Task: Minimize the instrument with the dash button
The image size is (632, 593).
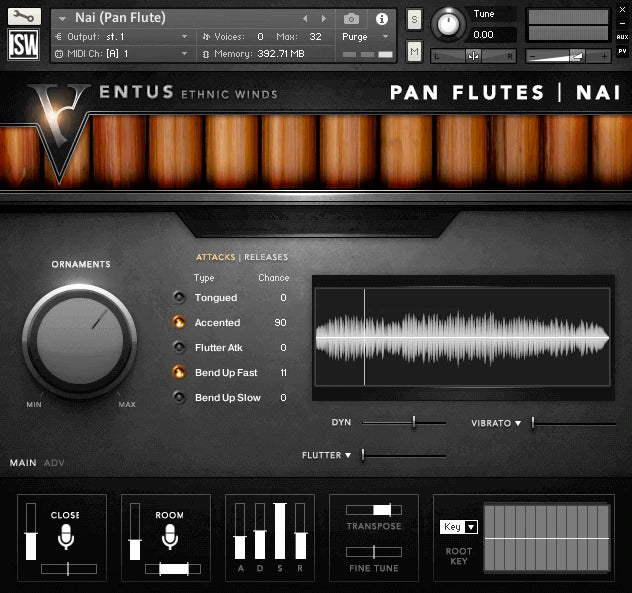Action: [x=622, y=23]
